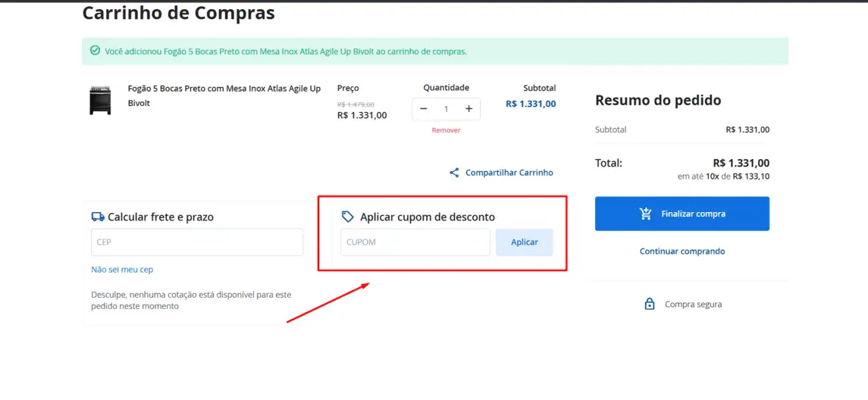The width and height of the screenshot is (868, 400).
Task: Click the delivery truck icon
Action: pyautogui.click(x=98, y=217)
